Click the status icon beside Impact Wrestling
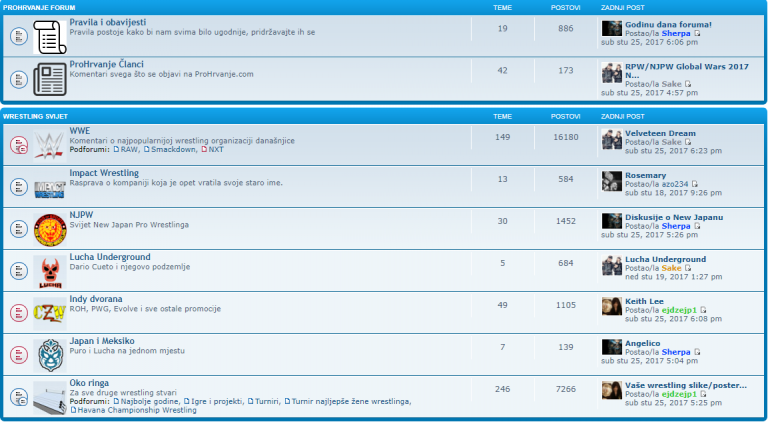 (19, 187)
